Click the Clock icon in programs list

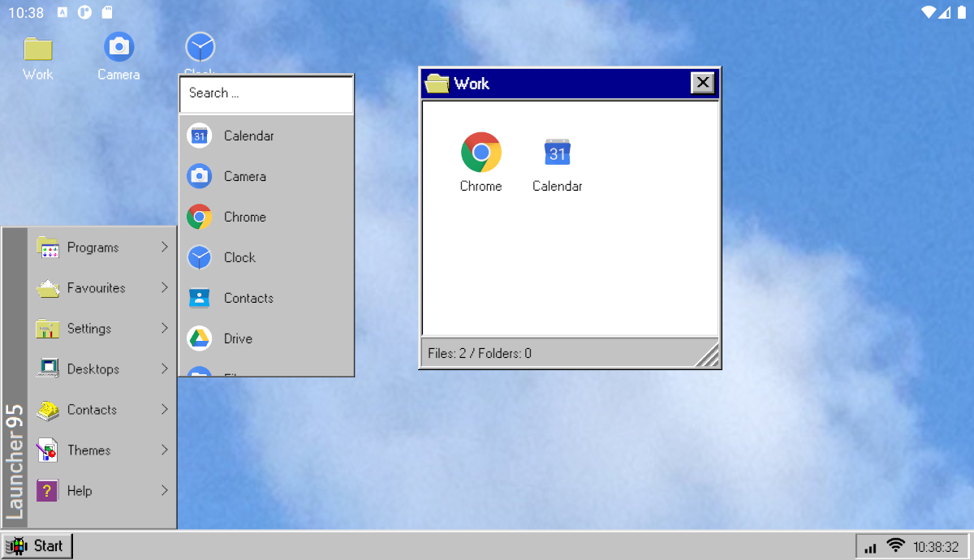point(200,257)
